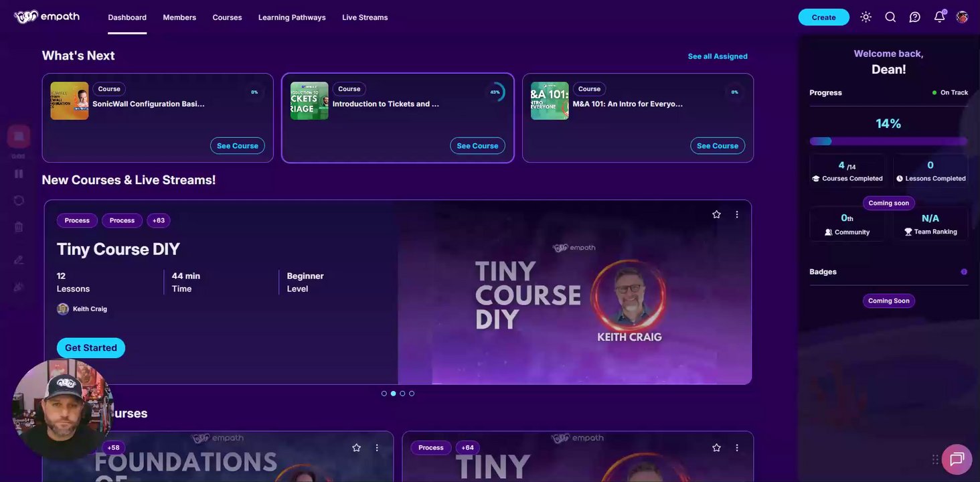The width and height of the screenshot is (980, 482).
Task: Open the Courses tab
Action: click(227, 17)
